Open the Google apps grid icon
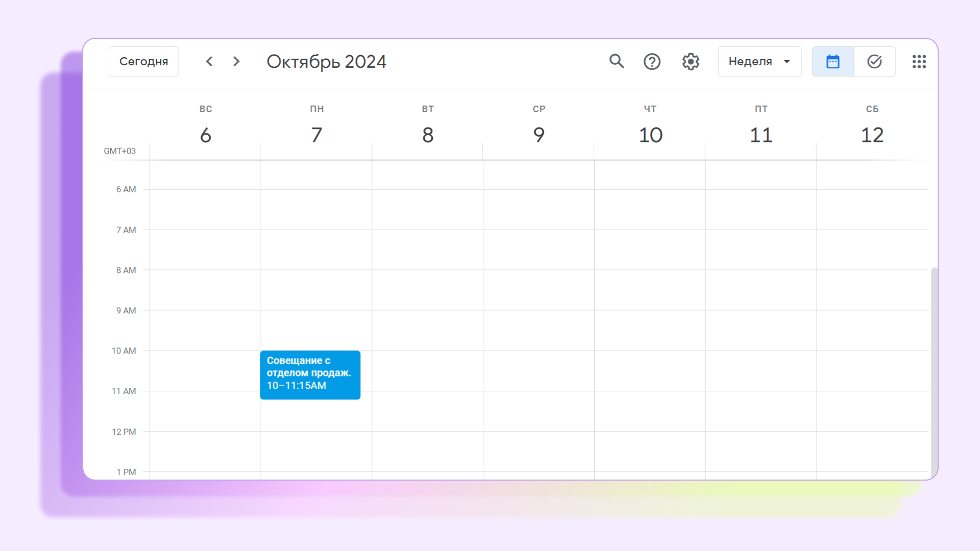Image resolution: width=980 pixels, height=551 pixels. (x=919, y=62)
